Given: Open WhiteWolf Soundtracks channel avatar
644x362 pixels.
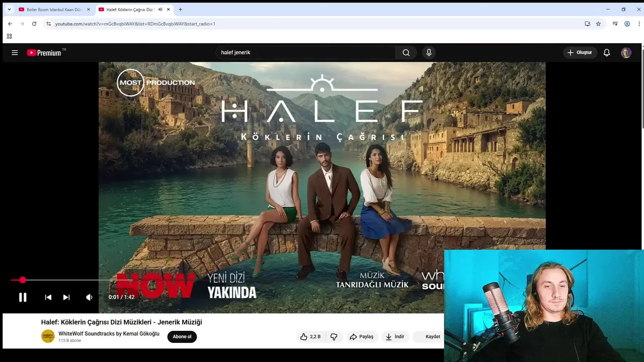Looking at the screenshot, I should (48, 336).
